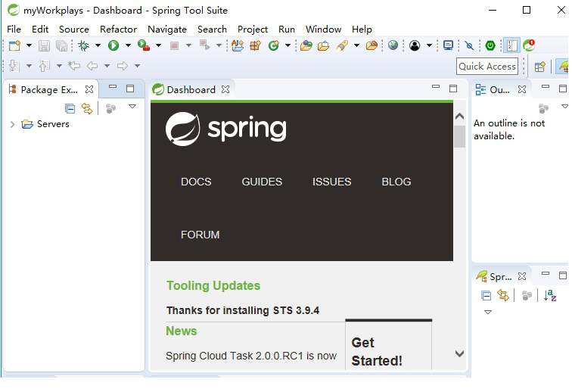Screen dimensions: 572x392
Task: Open the File menu
Action: [14, 30]
